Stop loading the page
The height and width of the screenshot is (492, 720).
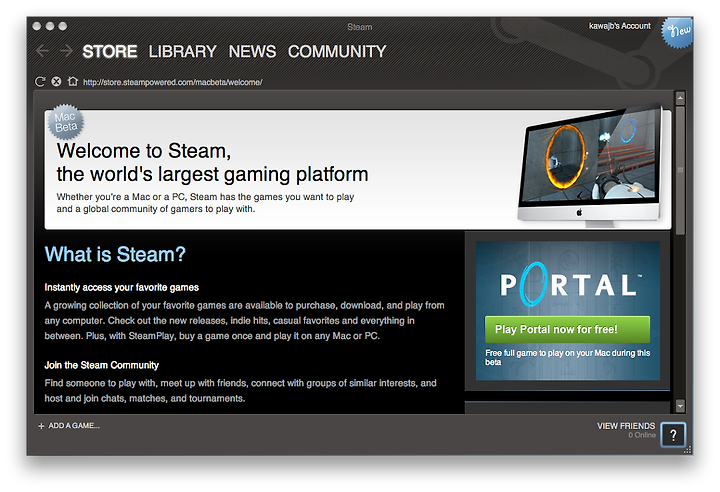[x=56, y=82]
